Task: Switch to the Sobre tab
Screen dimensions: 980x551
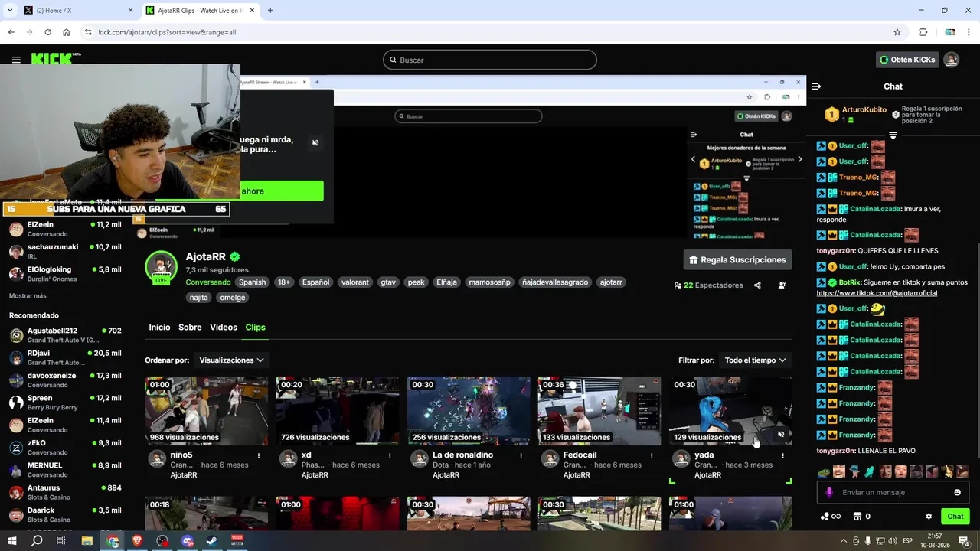Action: coord(190,328)
